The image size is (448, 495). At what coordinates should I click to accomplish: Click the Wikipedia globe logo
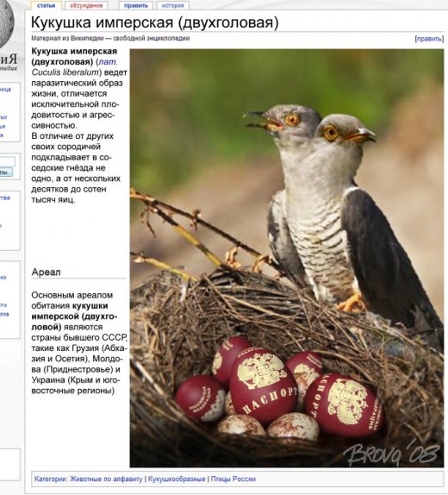coord(6,23)
